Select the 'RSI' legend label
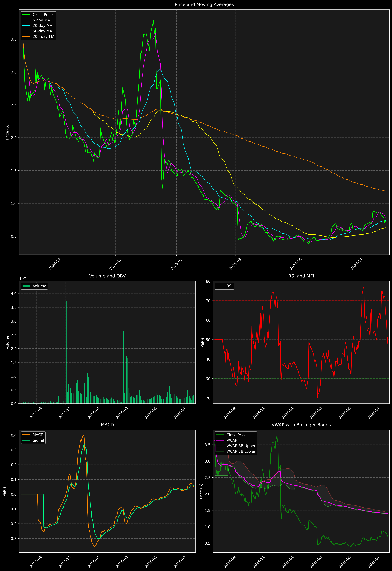The image size is (392, 571). tap(229, 286)
